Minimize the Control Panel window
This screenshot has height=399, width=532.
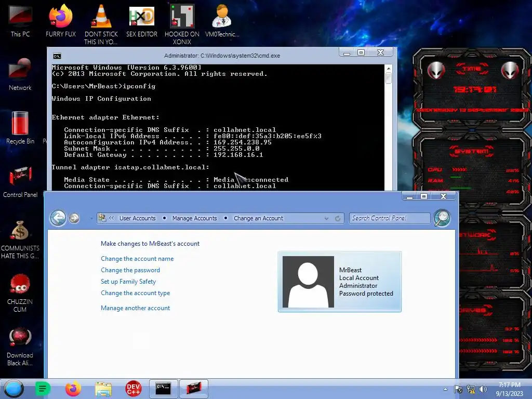click(409, 196)
